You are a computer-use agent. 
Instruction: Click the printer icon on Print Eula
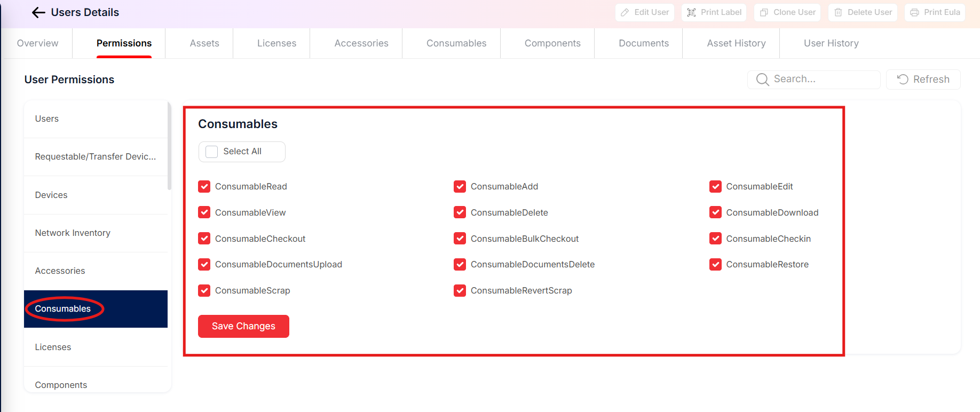[914, 12]
